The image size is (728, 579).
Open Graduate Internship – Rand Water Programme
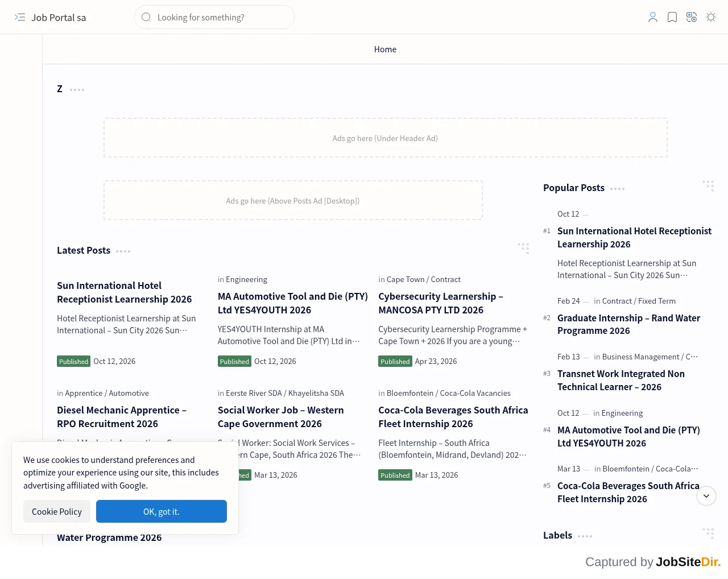pos(628,324)
